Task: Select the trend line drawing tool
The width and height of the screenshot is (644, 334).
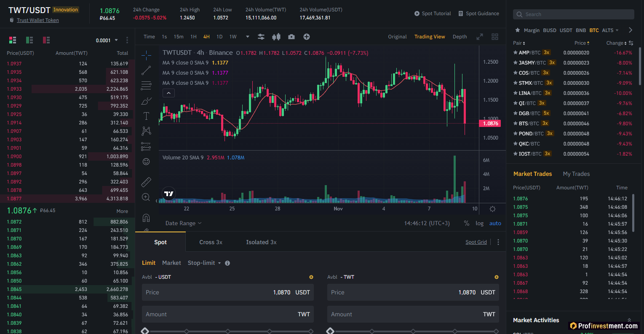Action: pyautogui.click(x=146, y=70)
